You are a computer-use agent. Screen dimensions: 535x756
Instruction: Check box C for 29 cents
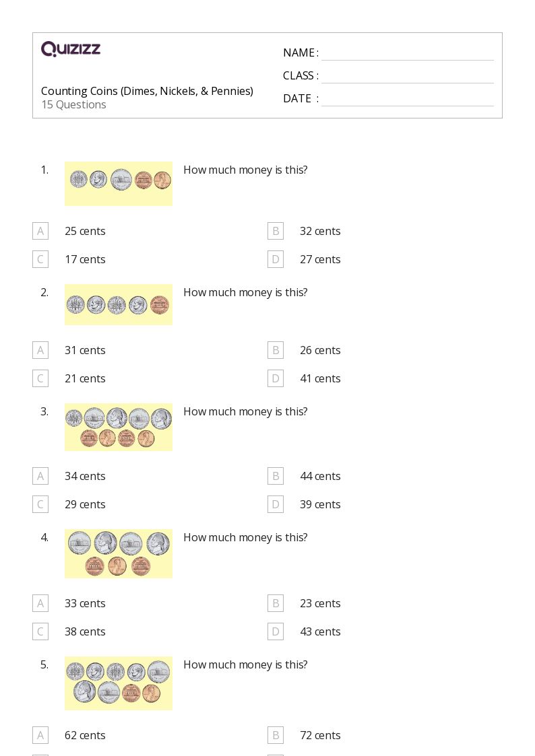(40, 504)
